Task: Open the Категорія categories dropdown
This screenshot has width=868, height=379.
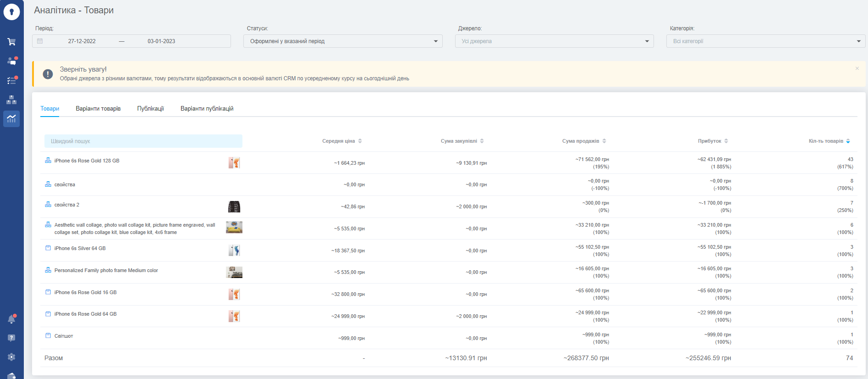Action: [765, 41]
